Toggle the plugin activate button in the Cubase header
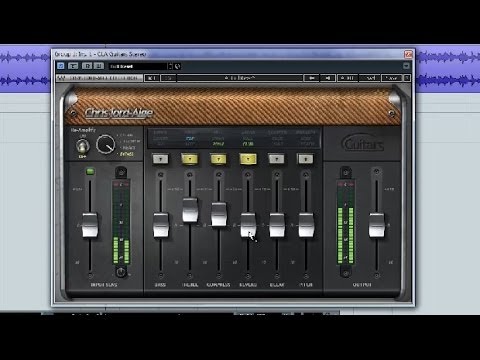This screenshot has width=480, height=360. [x=61, y=66]
